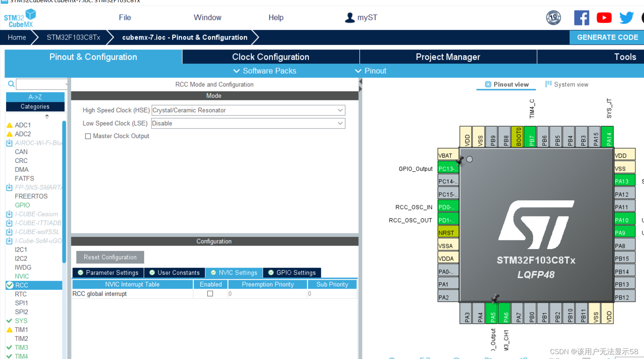Click the GENERATE CODE button
Screen dimensions: 644x359
[607, 37]
